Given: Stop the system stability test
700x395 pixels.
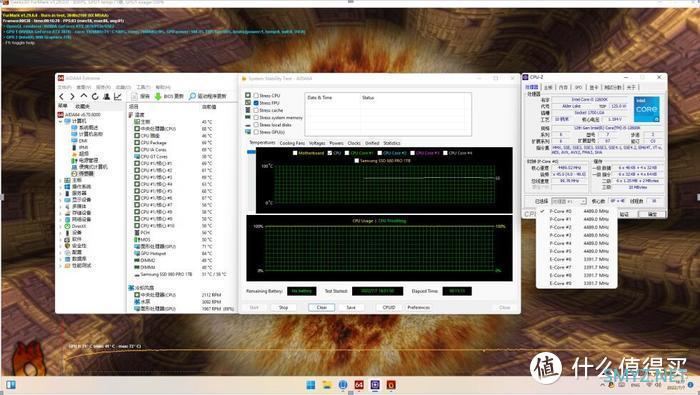Looking at the screenshot, I should [x=283, y=308].
